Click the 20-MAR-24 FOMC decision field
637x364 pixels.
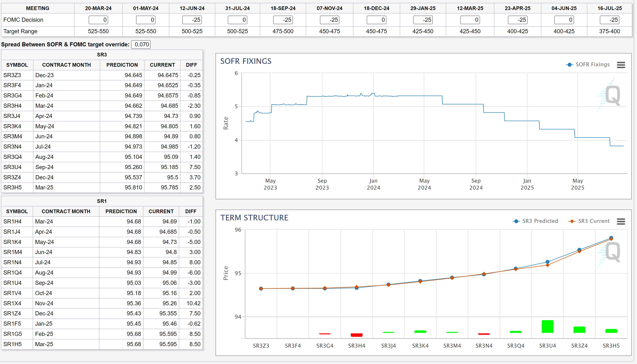(98, 20)
